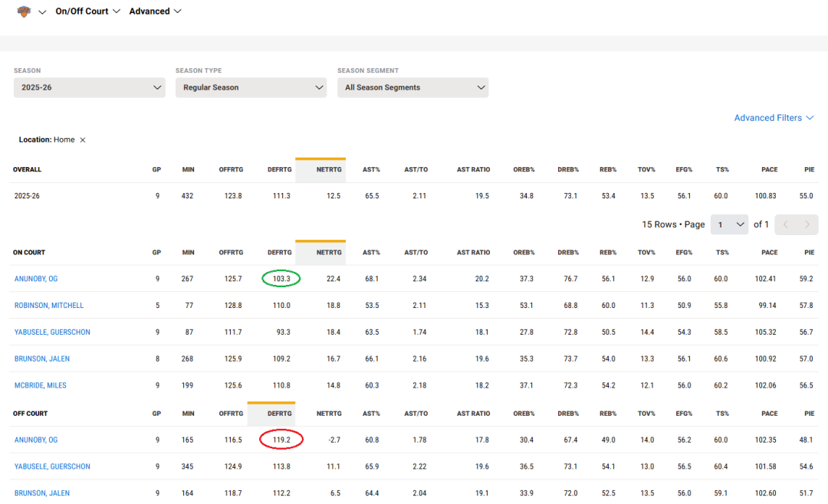Open Brunson, Jalen in Off Court table
Image resolution: width=828 pixels, height=504 pixels.
pos(41,493)
